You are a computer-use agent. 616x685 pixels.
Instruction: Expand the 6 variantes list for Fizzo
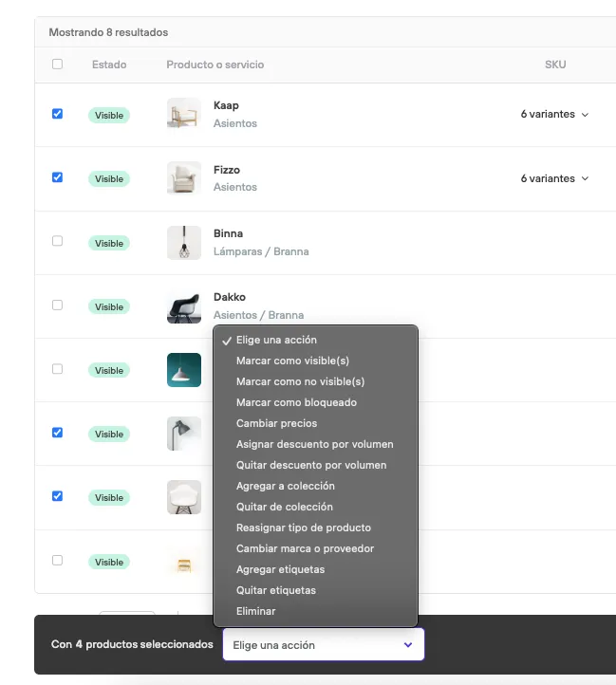[554, 178]
